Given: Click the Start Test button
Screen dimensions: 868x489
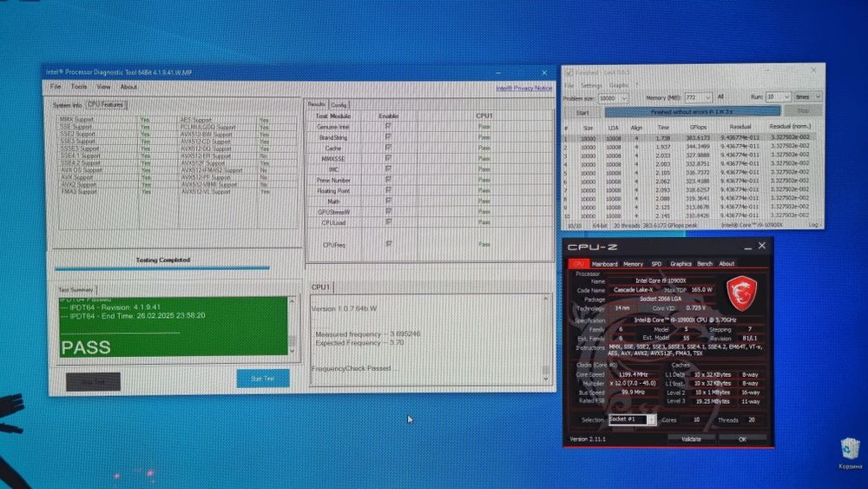Looking at the screenshot, I should coord(262,378).
